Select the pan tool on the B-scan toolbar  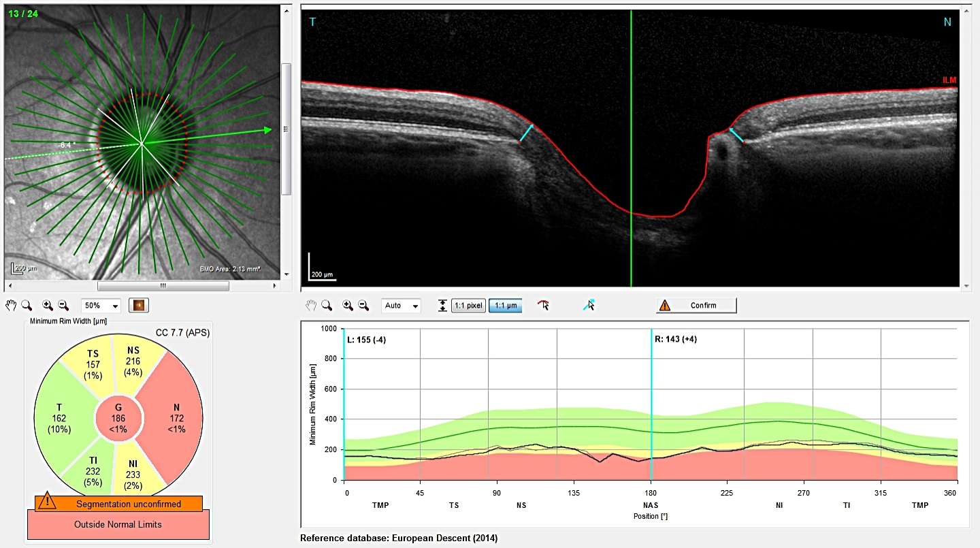[312, 306]
